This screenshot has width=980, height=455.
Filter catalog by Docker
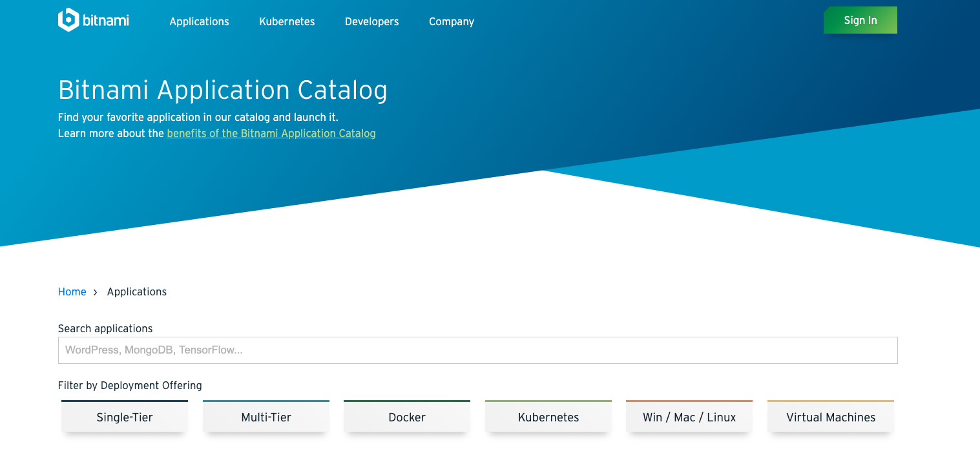[407, 417]
